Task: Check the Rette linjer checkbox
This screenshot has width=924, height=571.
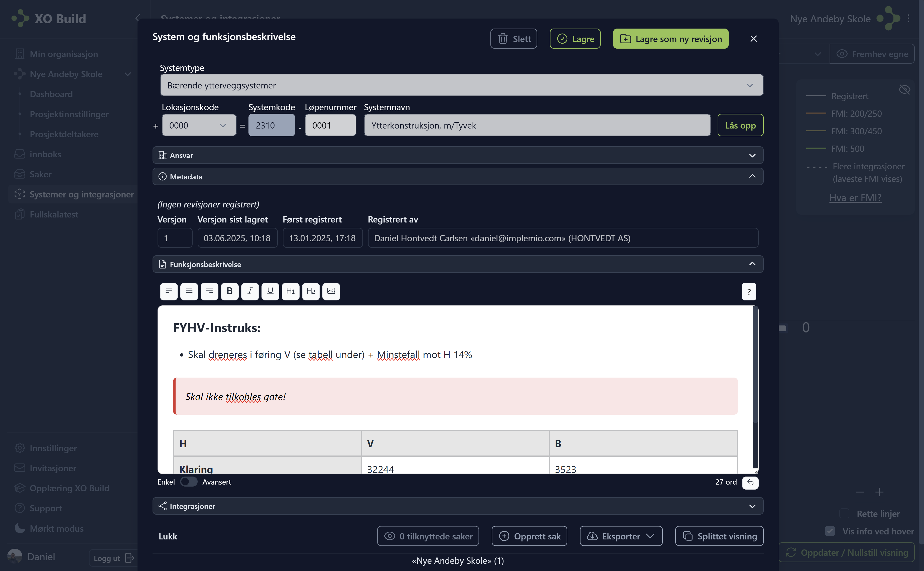Action: tap(844, 514)
